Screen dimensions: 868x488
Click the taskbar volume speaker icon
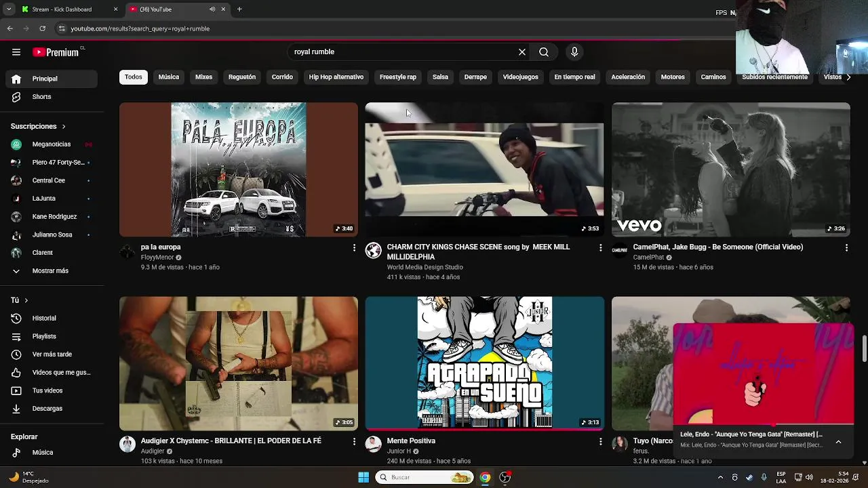click(x=809, y=477)
